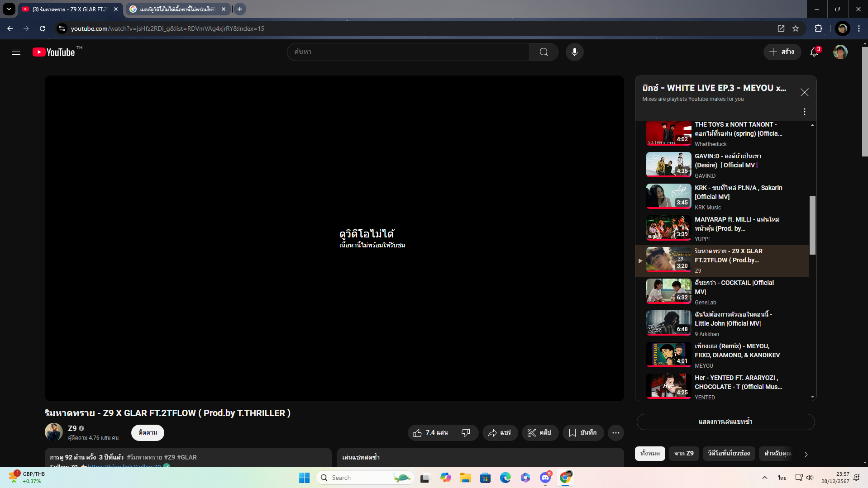This screenshot has height=488, width=868.
Task: Go back in browser history
Action: (x=10, y=28)
